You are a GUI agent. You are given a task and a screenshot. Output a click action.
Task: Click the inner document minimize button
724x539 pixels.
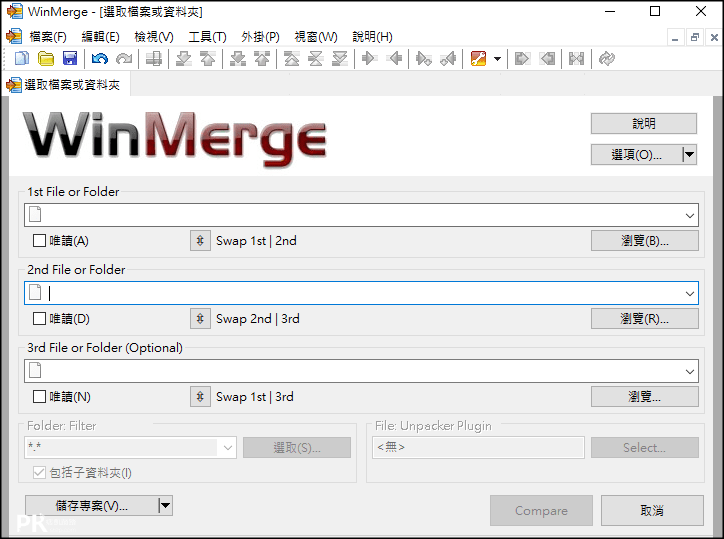click(675, 37)
